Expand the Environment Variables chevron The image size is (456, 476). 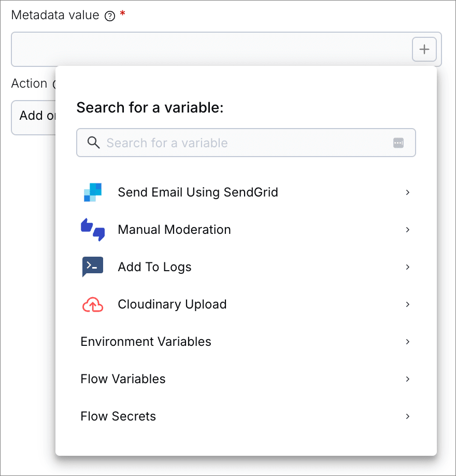pyautogui.click(x=408, y=342)
